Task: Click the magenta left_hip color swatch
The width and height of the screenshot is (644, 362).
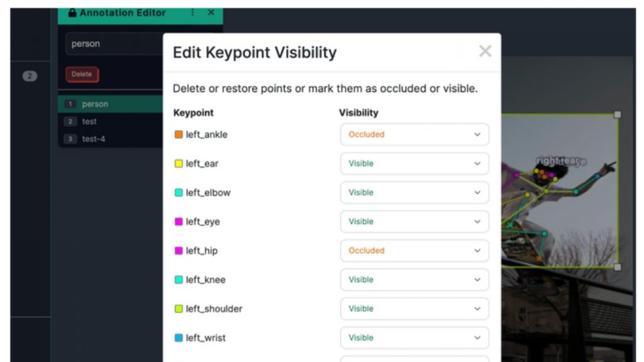Action: pyautogui.click(x=179, y=251)
